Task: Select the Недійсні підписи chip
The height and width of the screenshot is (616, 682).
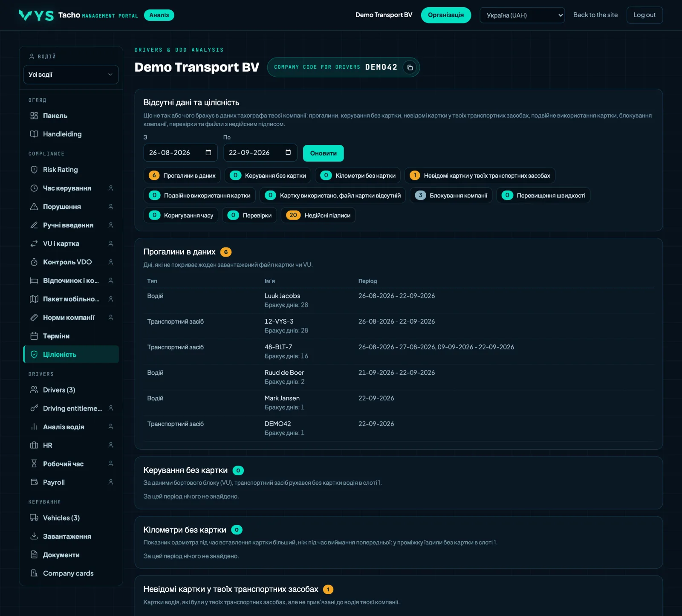Action: 318,215
